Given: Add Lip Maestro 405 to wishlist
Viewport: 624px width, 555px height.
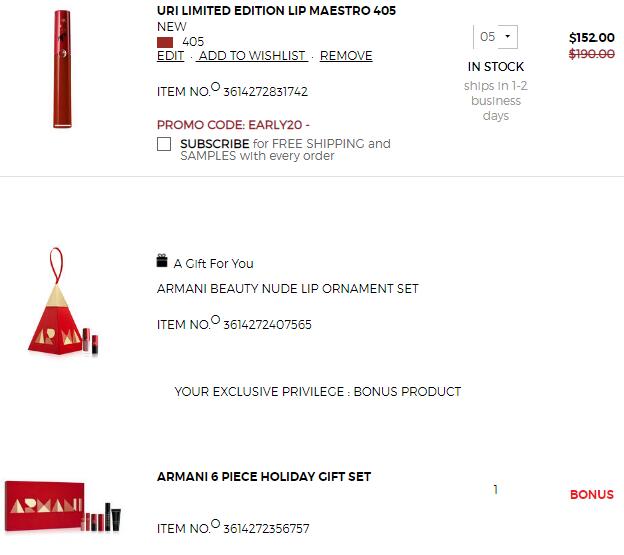Looking at the screenshot, I should pyautogui.click(x=252, y=56).
